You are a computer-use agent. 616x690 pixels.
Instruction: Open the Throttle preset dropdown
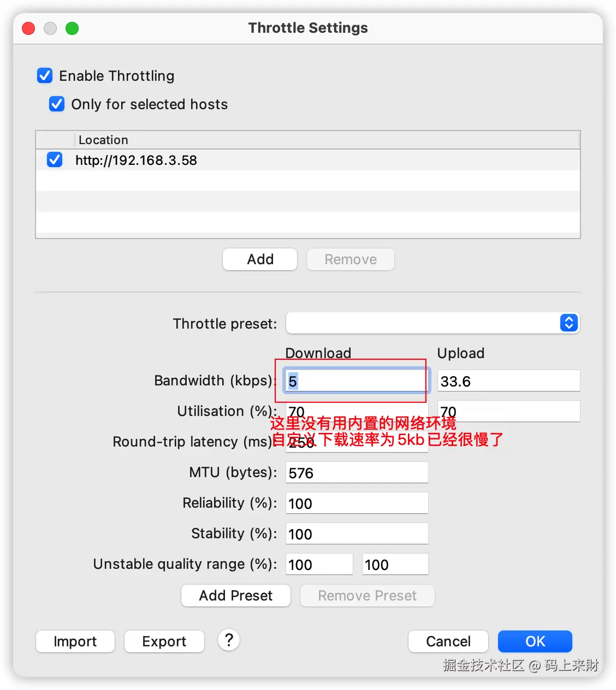pos(433,323)
